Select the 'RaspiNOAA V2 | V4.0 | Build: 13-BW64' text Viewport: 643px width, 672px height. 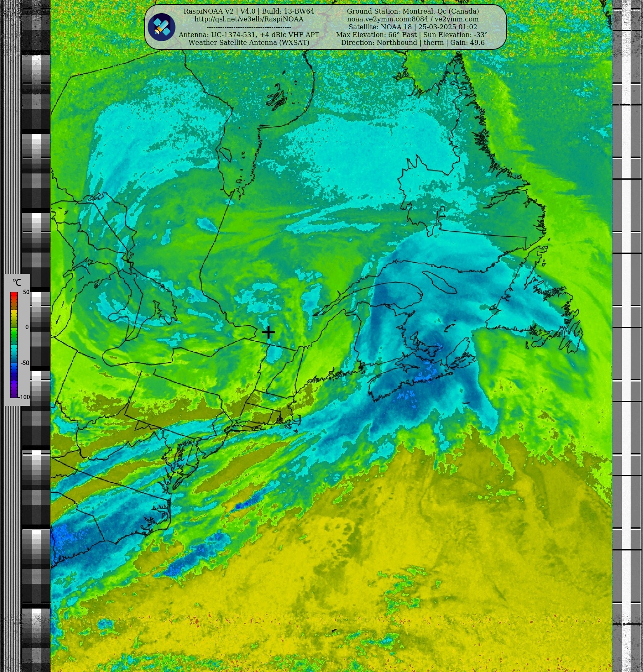click(249, 12)
